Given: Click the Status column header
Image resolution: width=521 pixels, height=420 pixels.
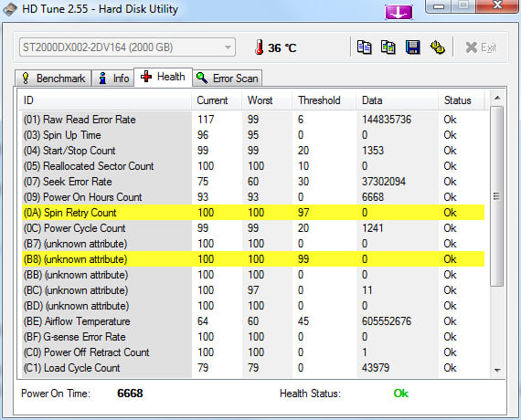Looking at the screenshot, I should pos(462,100).
